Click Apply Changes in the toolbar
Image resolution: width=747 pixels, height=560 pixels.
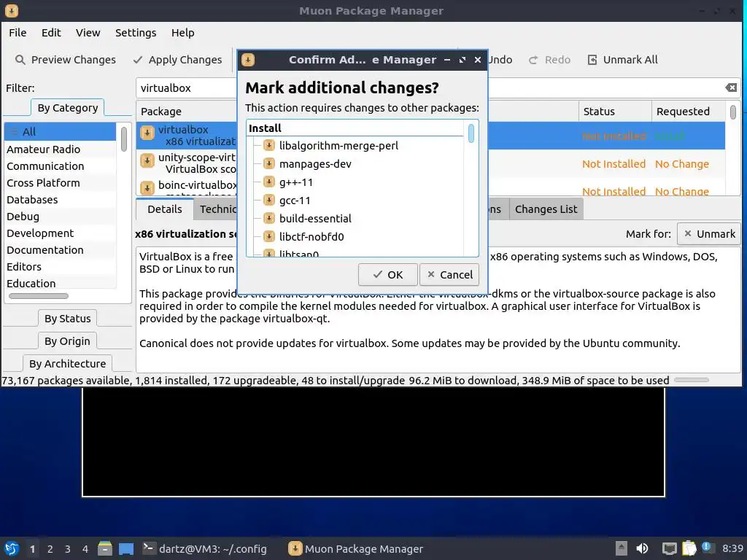pos(178,60)
